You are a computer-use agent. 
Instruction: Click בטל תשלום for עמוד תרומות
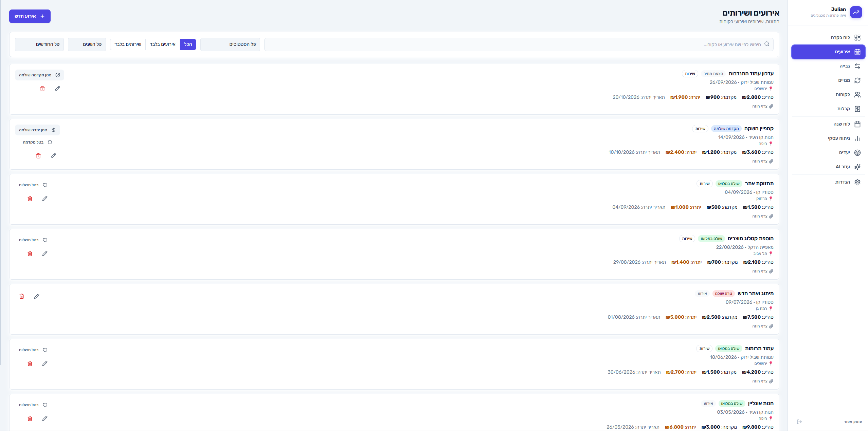(33, 350)
